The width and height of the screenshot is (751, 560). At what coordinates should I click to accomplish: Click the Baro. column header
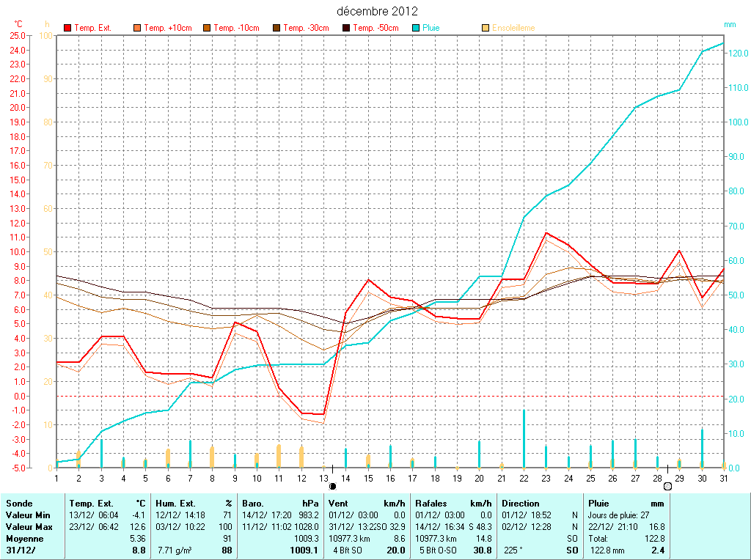pyautogui.click(x=253, y=504)
